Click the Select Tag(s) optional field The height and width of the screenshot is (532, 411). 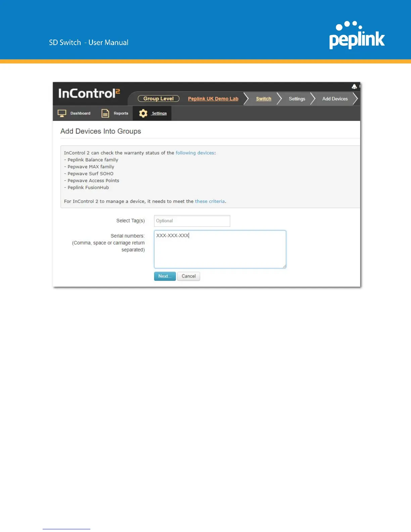coord(192,221)
